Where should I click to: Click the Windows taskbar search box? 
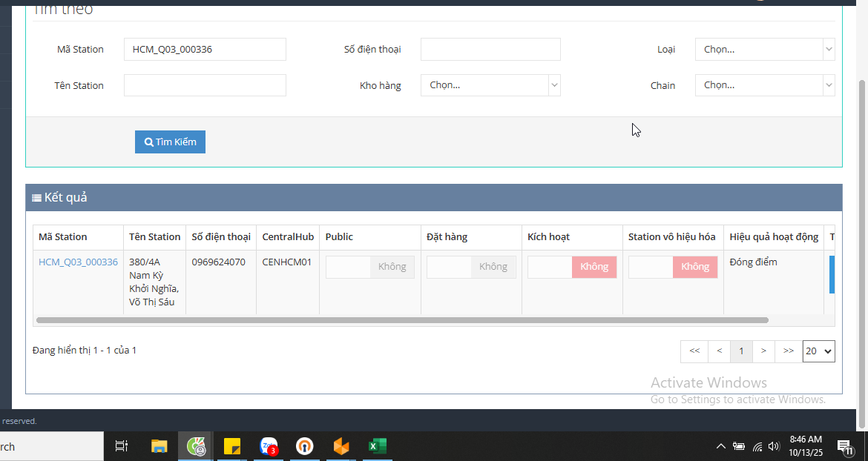(x=51, y=446)
